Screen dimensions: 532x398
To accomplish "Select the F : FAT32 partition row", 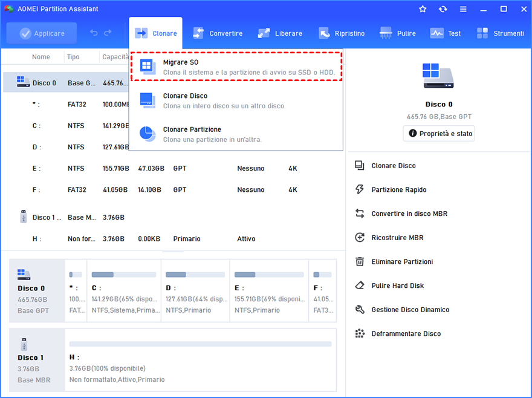I will pyautogui.click(x=173, y=190).
